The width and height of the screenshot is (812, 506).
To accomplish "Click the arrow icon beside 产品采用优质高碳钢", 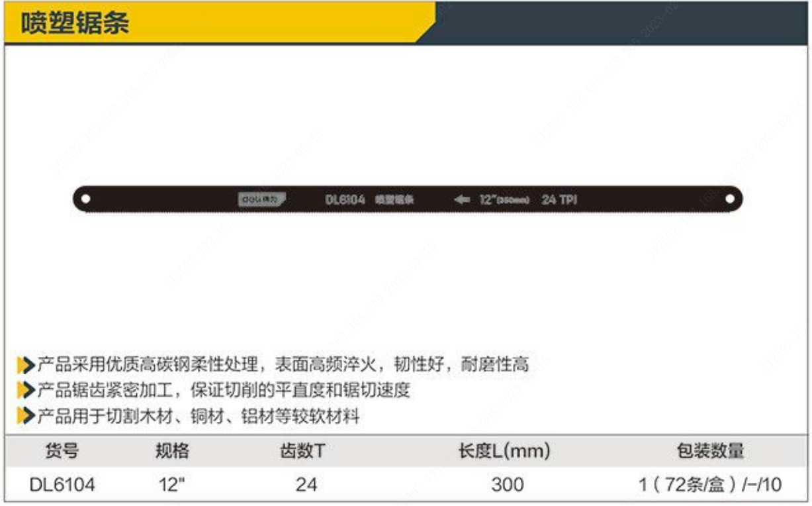I will (x=26, y=364).
